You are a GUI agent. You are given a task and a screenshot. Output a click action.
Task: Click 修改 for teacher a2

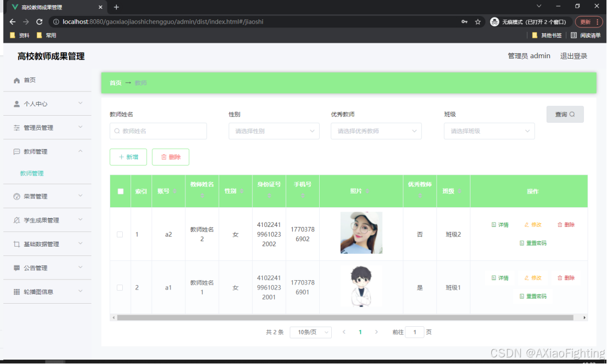click(532, 225)
